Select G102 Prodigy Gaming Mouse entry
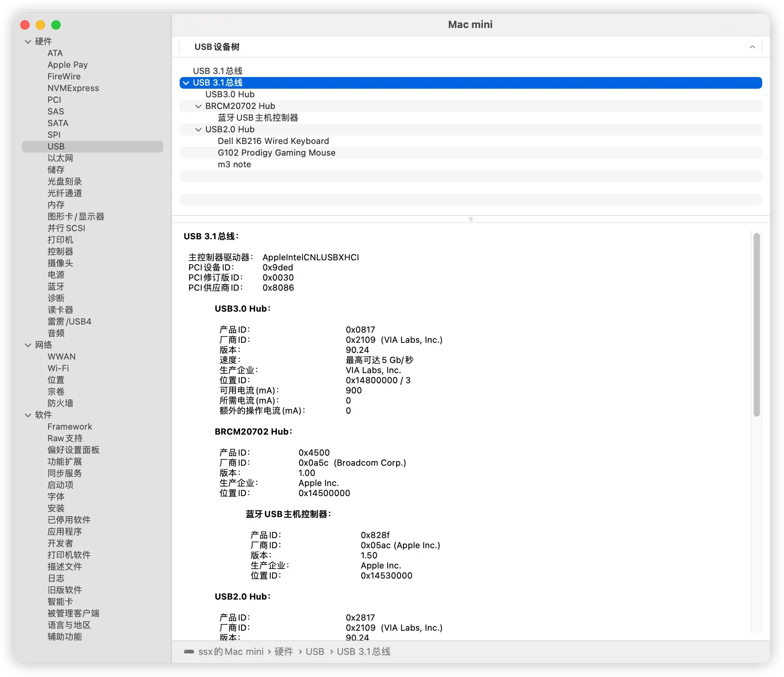This screenshot has width=784, height=677. point(276,153)
